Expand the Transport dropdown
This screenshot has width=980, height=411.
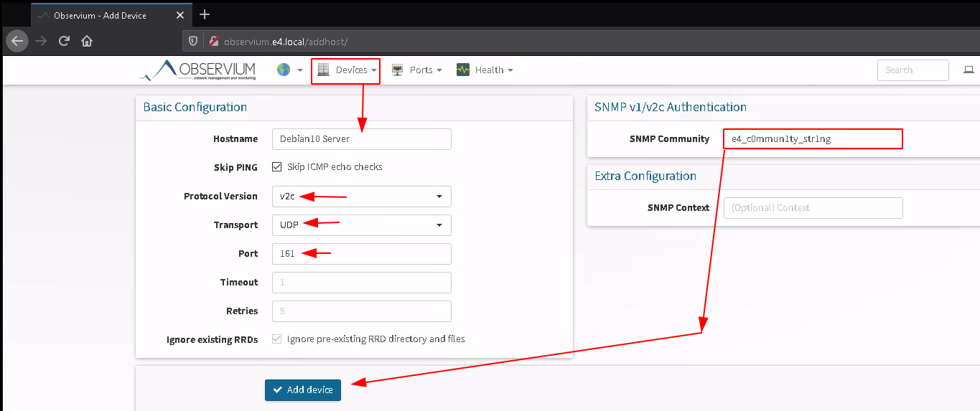coord(361,225)
